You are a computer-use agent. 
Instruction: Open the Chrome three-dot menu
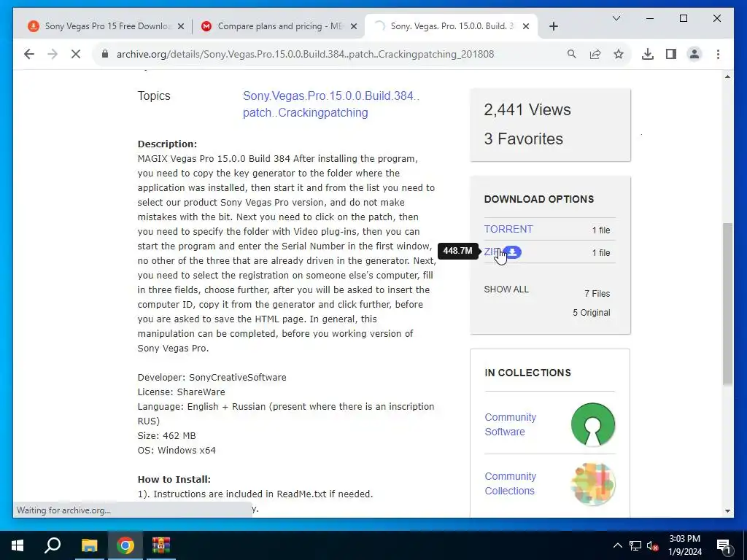point(718,54)
